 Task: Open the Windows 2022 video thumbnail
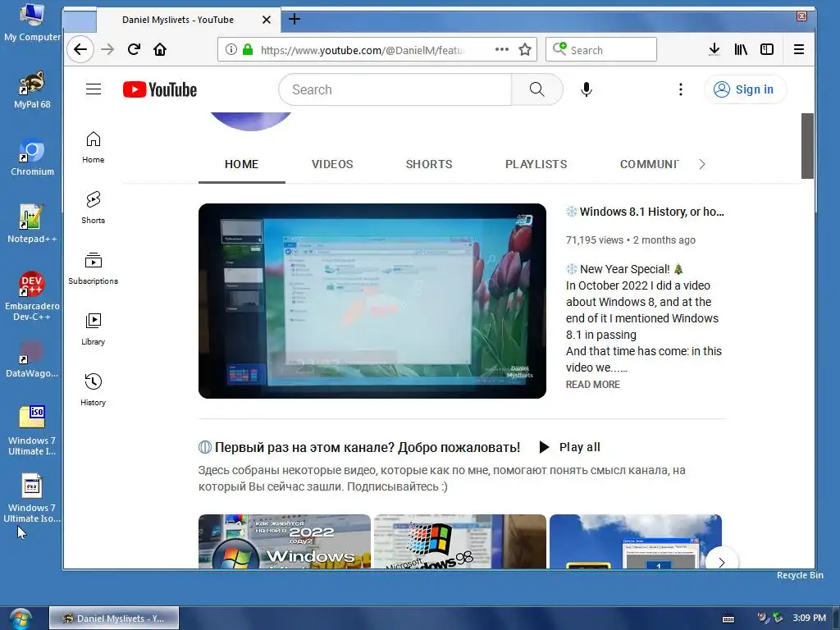point(285,541)
